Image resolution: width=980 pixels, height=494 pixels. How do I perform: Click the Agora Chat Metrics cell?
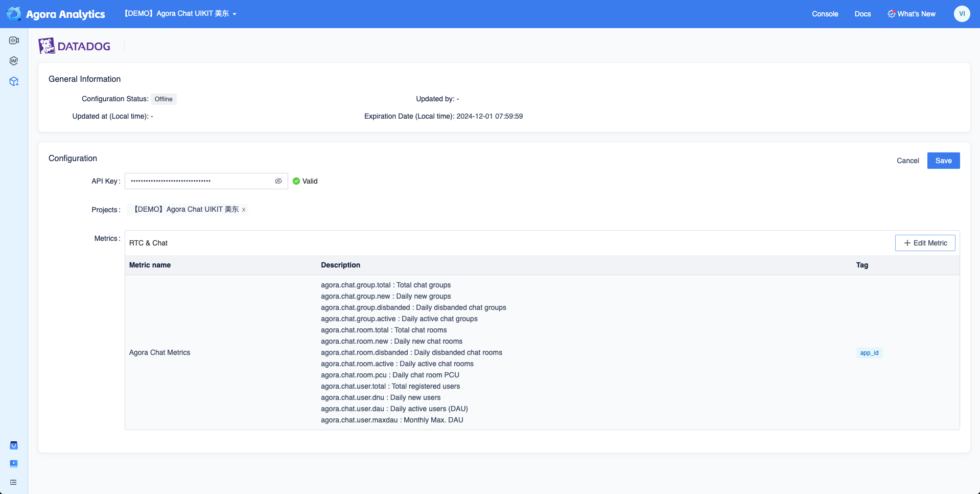coord(159,352)
